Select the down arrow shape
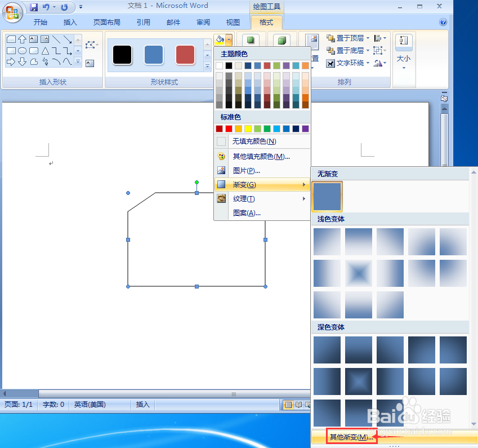 pos(22,62)
